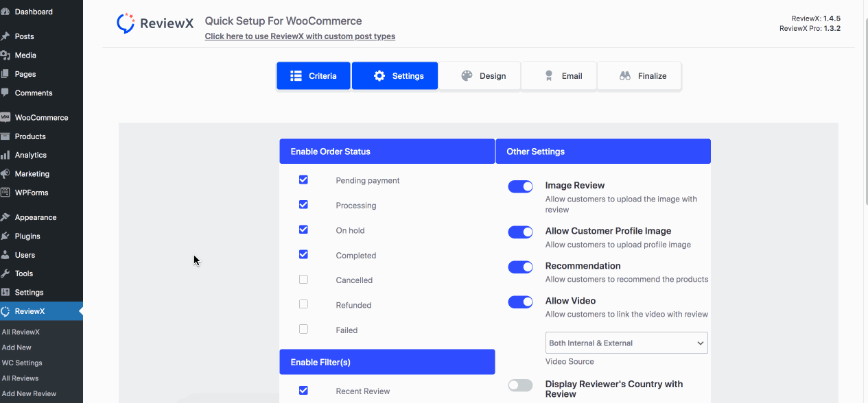
Task: Switch to the Criteria tab
Action: click(314, 76)
